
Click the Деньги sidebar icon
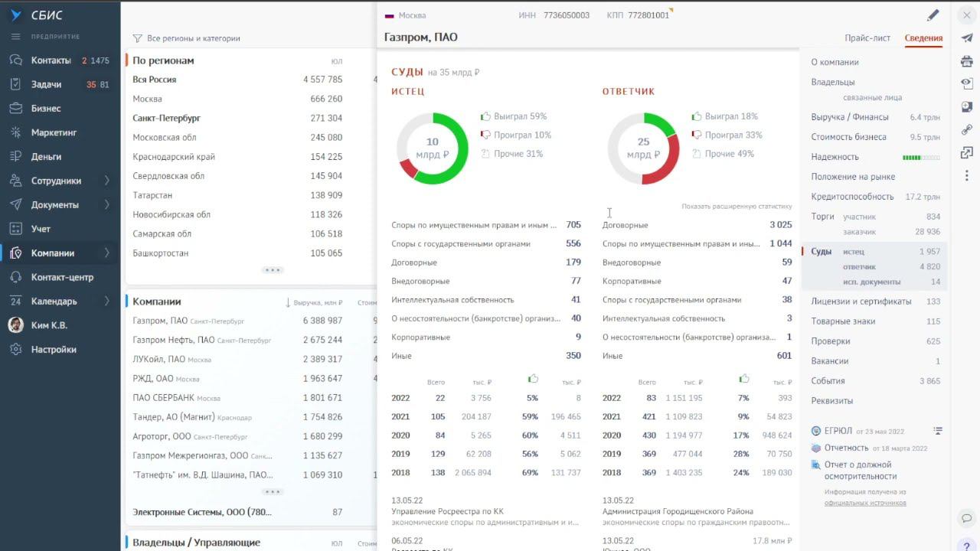tap(16, 156)
